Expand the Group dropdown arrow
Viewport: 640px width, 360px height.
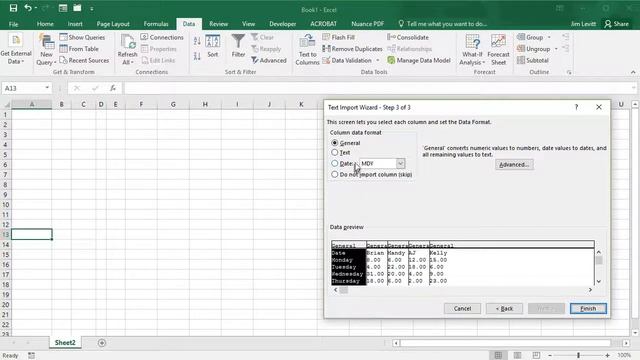coord(549,38)
